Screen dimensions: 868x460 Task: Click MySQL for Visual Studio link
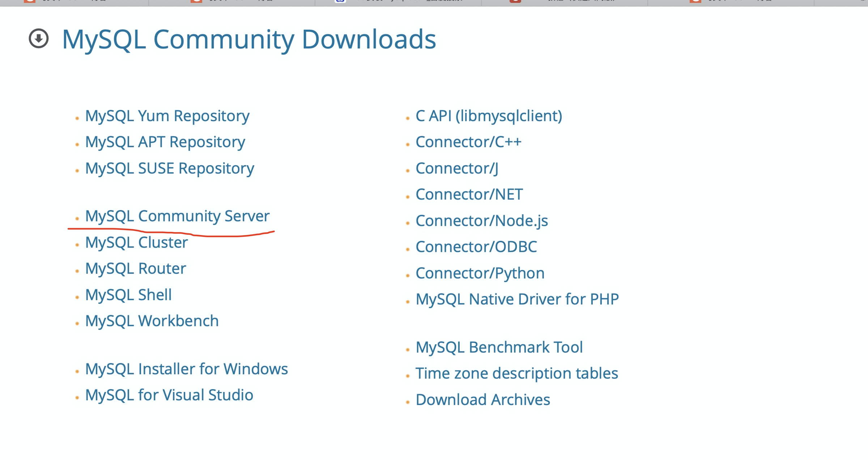(x=169, y=395)
